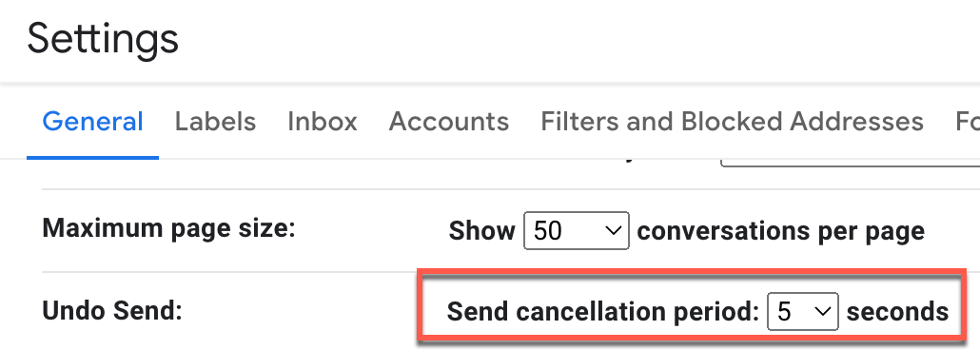Click the number 50 in the page size box
Viewport: 980px width, 350px height.
[x=548, y=231]
